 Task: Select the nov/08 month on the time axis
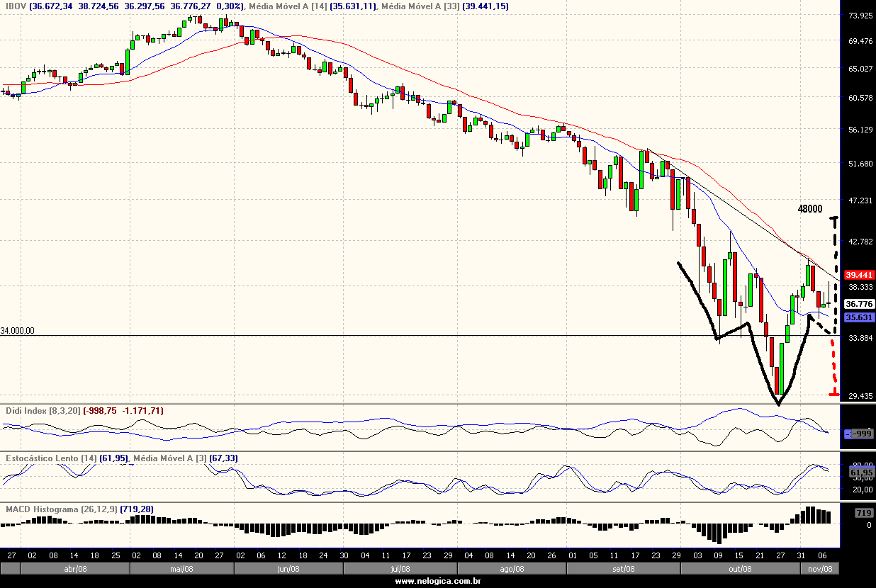(x=820, y=569)
